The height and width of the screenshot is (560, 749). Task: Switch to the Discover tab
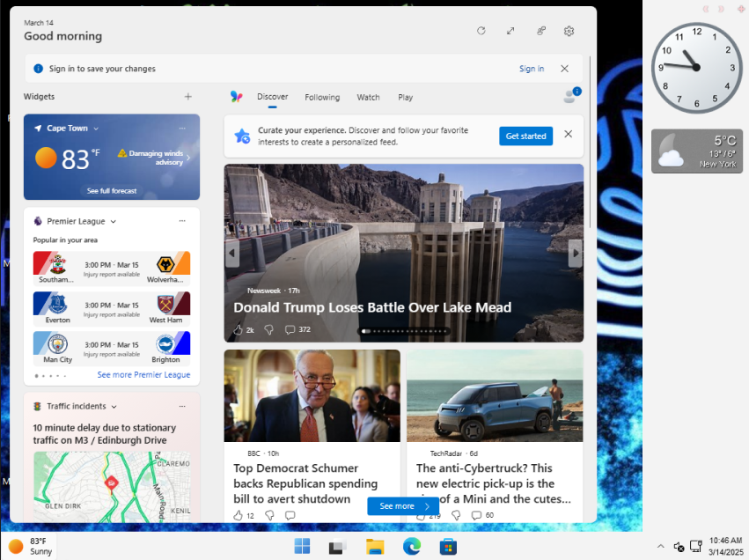[x=272, y=97]
